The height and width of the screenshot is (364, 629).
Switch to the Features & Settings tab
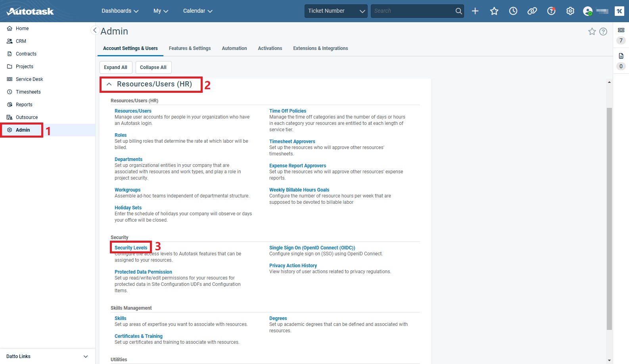coord(190,48)
